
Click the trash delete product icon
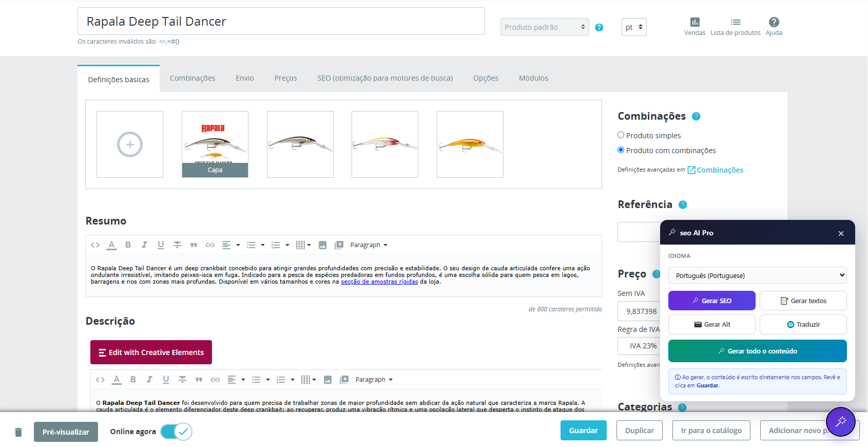click(x=18, y=432)
